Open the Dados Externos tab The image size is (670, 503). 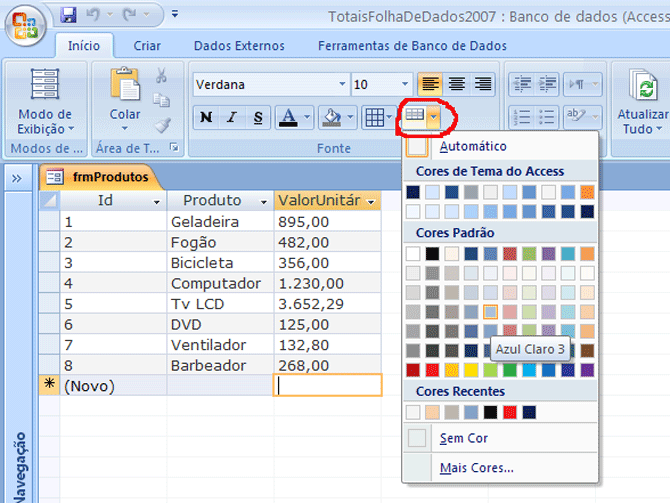(239, 45)
